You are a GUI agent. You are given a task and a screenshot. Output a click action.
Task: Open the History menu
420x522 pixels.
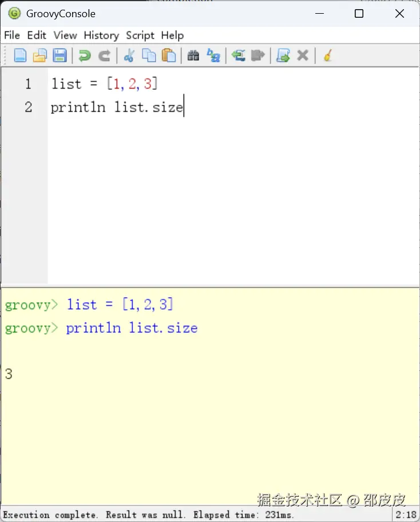pos(101,35)
